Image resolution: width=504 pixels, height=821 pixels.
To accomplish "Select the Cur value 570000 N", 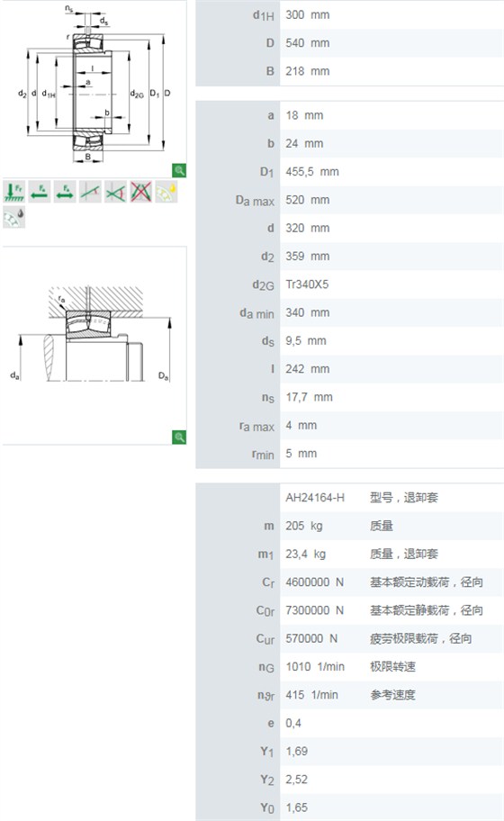I will click(x=310, y=639).
